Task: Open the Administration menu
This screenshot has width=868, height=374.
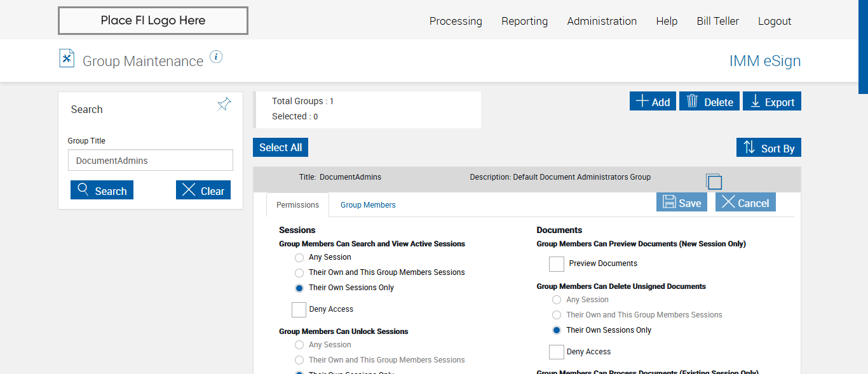Action: (602, 21)
